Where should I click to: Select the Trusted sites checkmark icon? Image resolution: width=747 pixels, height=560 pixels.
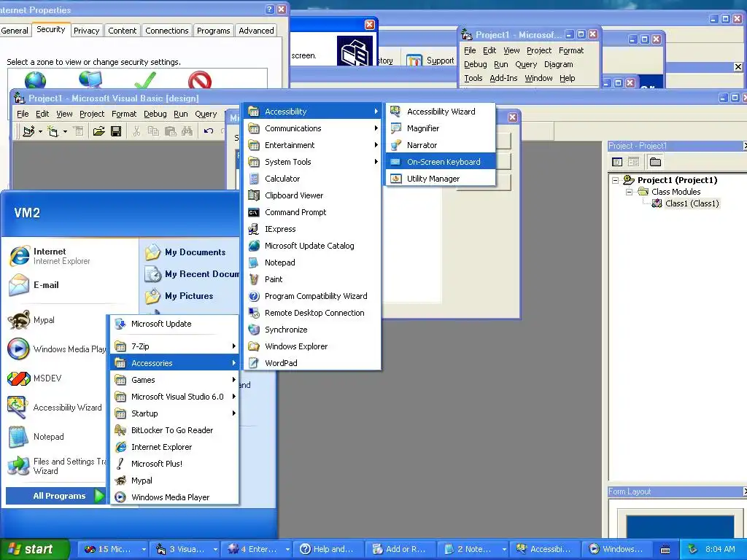[x=145, y=80]
